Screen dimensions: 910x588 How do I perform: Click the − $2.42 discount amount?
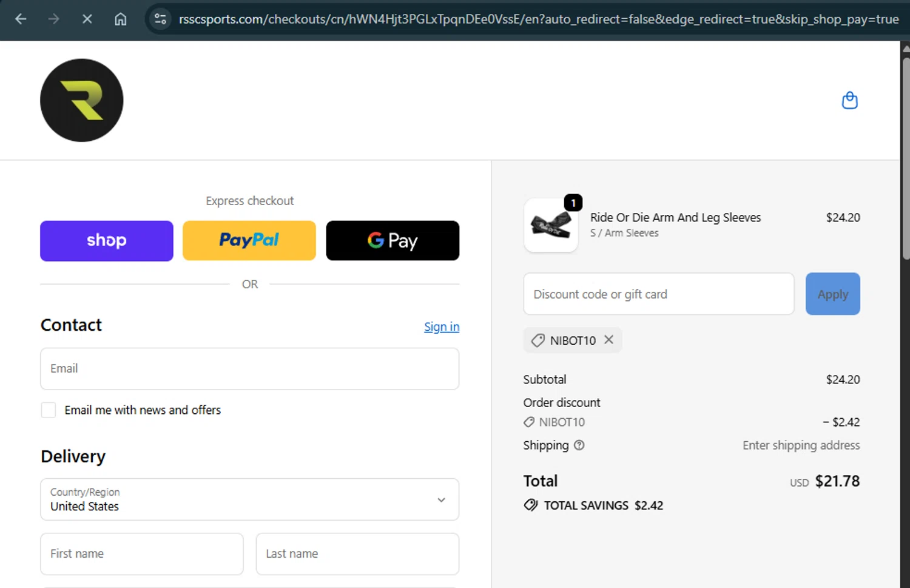tap(841, 422)
